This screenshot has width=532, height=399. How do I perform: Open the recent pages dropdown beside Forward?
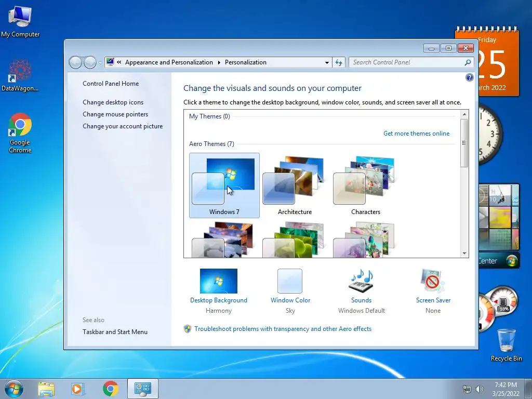100,62
